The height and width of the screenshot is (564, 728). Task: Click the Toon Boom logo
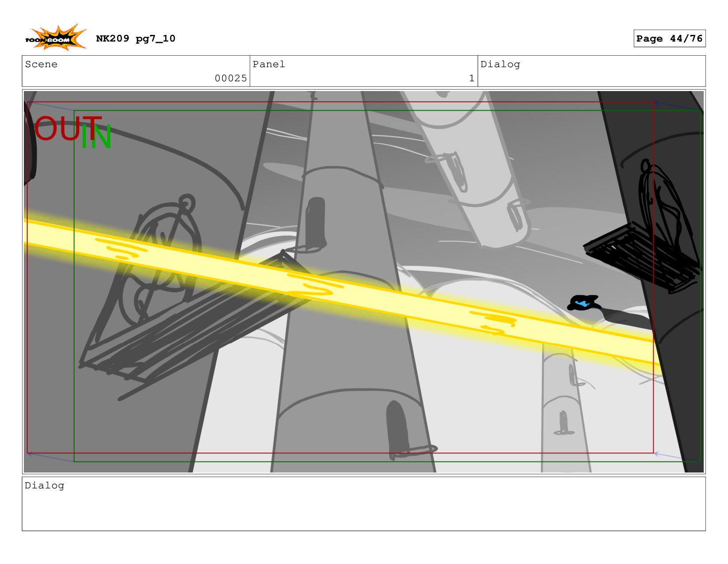coord(55,38)
